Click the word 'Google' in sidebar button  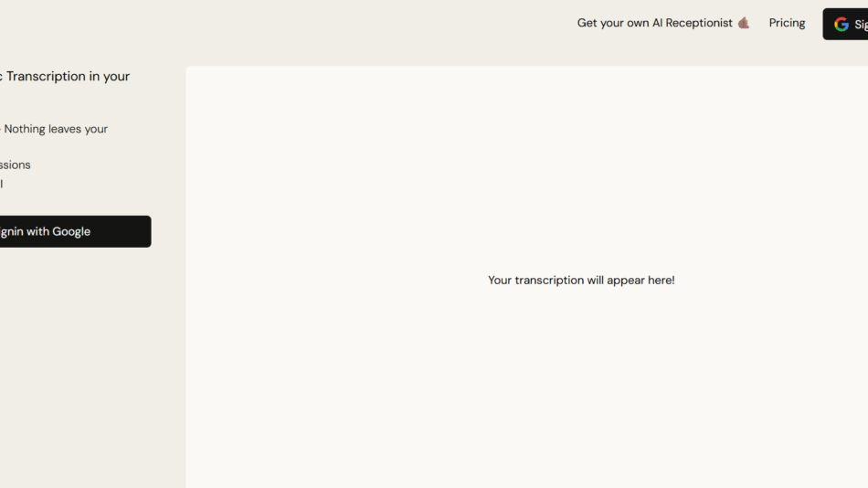71,232
